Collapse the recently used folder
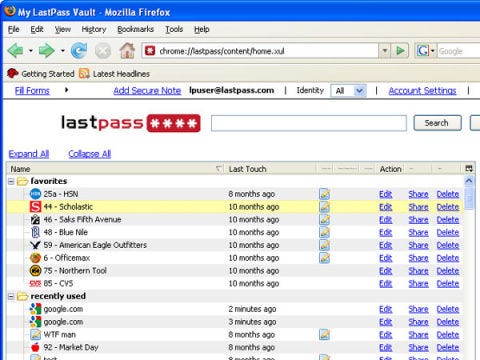This screenshot has width=480, height=360. pyautogui.click(x=11, y=296)
